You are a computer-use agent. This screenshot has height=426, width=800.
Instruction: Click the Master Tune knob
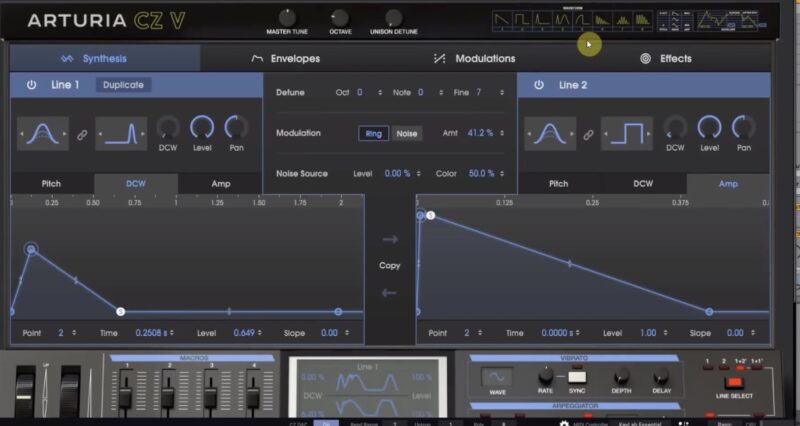tap(287, 18)
